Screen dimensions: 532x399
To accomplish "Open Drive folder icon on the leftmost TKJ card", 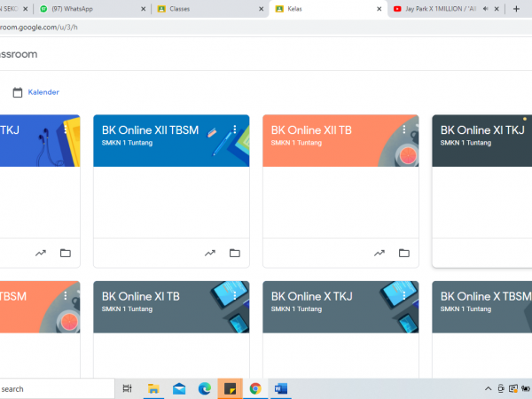I will tap(66, 253).
